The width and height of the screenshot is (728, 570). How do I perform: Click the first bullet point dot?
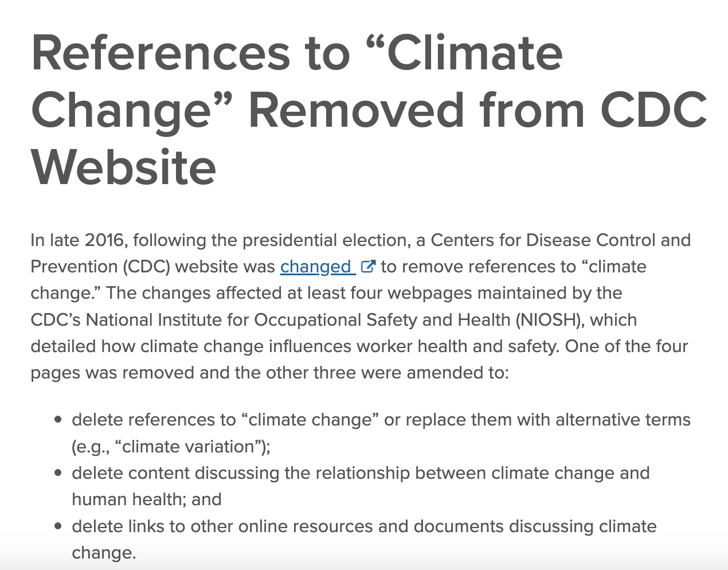click(58, 420)
